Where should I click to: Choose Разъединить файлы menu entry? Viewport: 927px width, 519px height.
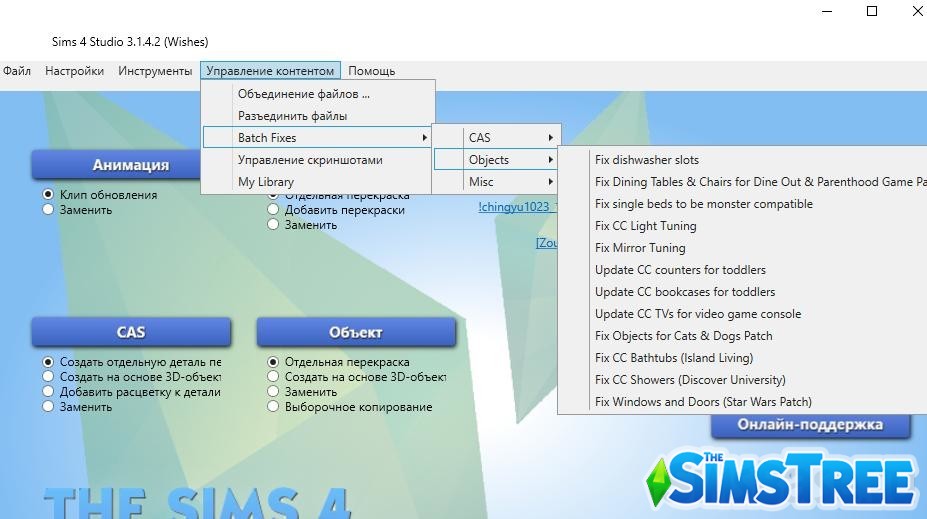pyautogui.click(x=318, y=116)
